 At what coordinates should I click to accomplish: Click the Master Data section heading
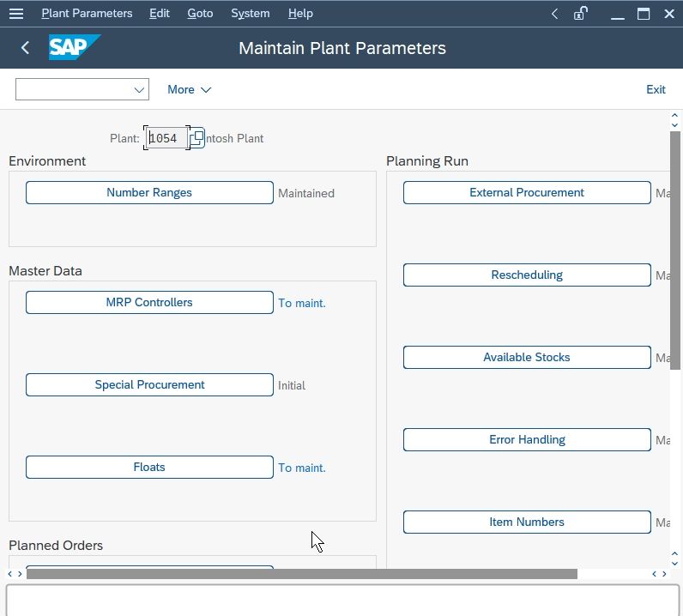coord(45,271)
